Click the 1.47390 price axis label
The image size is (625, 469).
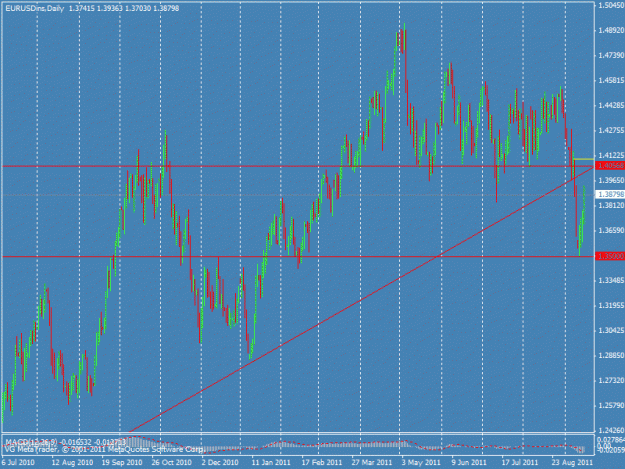(x=611, y=55)
